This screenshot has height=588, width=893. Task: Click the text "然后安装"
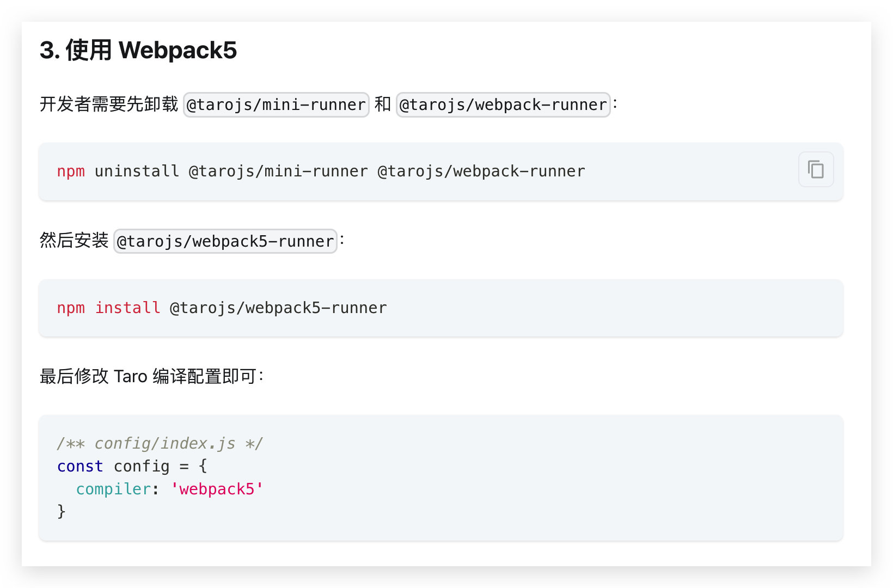[x=74, y=240]
